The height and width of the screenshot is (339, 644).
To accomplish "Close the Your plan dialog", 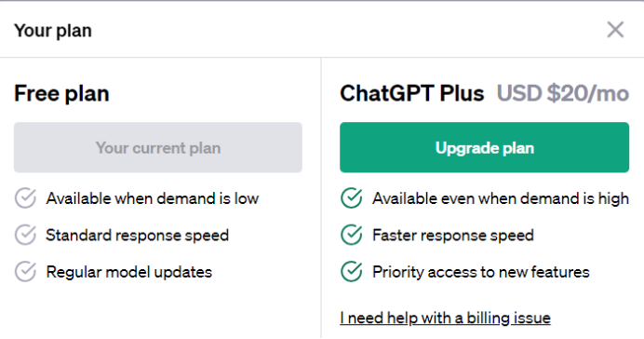I will pos(615,30).
